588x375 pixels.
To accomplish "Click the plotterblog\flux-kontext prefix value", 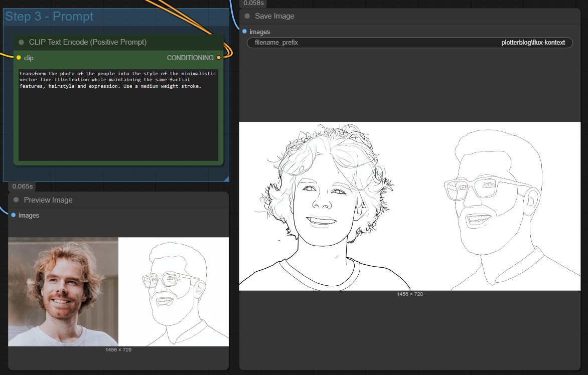I will [533, 43].
